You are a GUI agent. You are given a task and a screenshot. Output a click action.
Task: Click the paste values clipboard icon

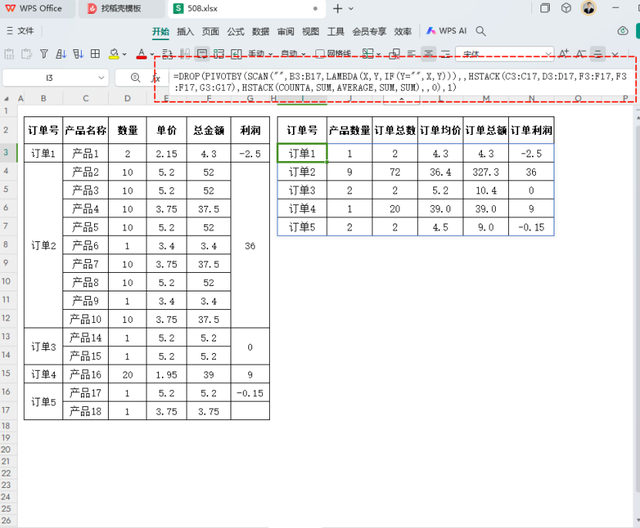[x=9, y=54]
